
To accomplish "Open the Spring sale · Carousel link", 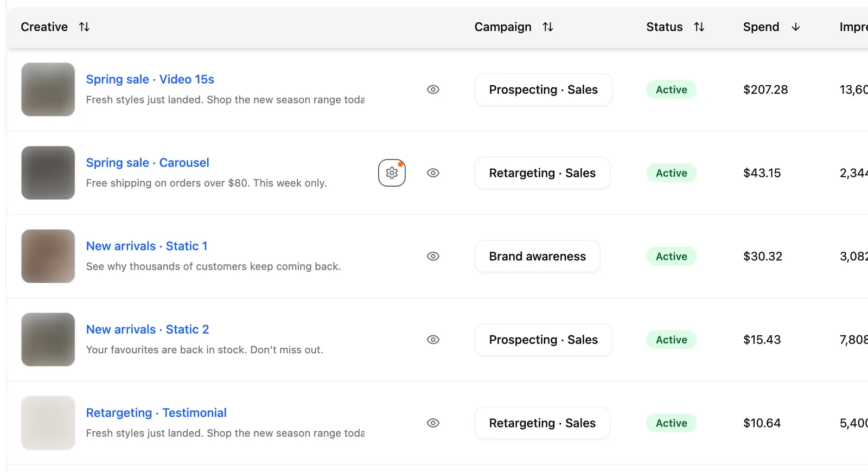I will click(148, 163).
